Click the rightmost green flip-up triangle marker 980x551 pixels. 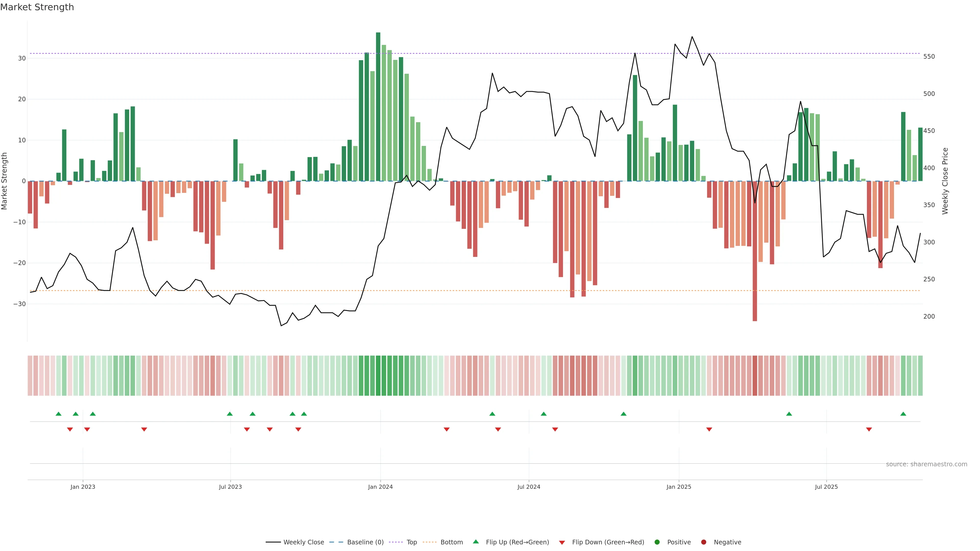903,414
